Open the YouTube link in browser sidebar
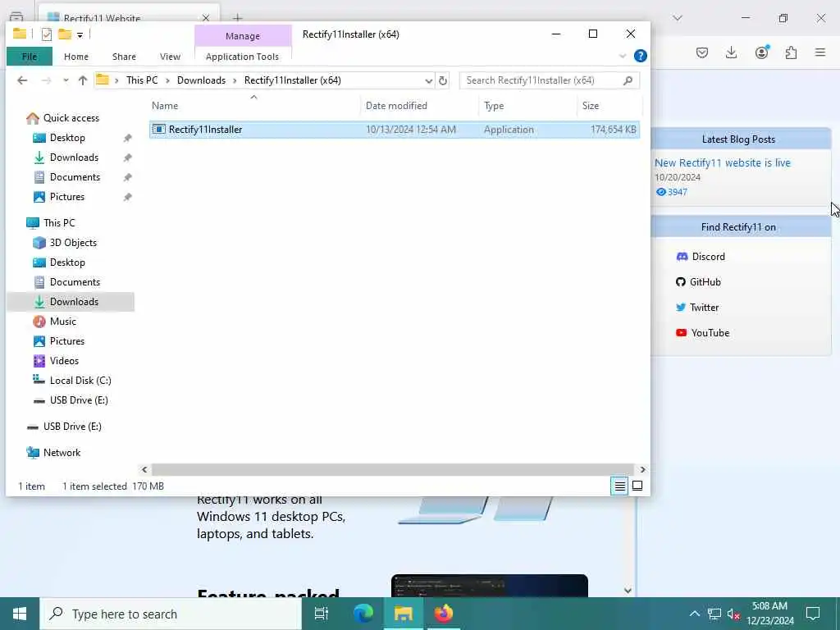Image resolution: width=840 pixels, height=630 pixels. pos(702,333)
